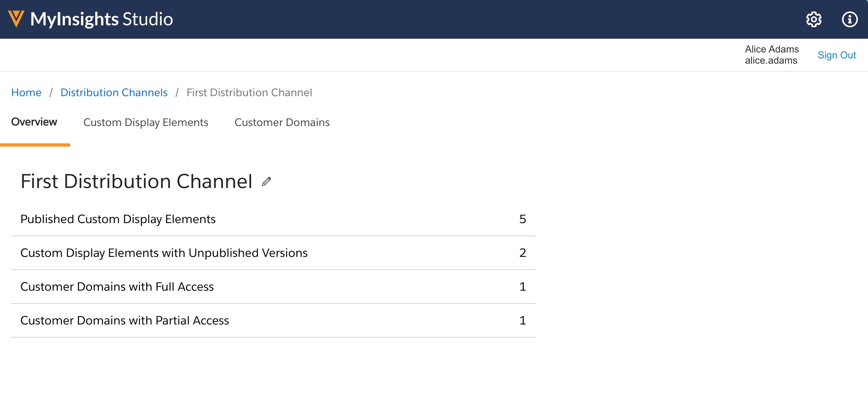This screenshot has width=868, height=416.
Task: Click Customer Domains with Partial Access row
Action: [x=124, y=320]
